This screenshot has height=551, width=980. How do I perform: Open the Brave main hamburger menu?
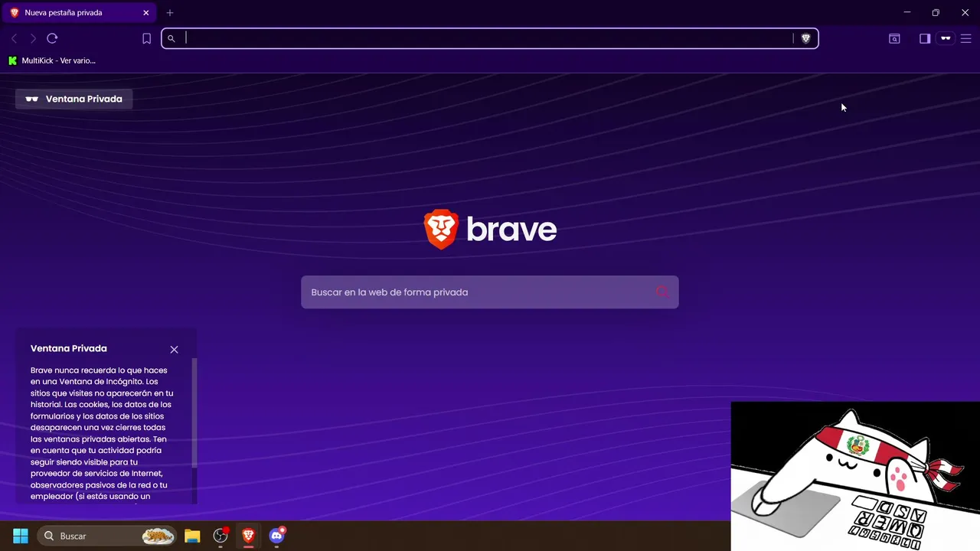[x=965, y=38]
